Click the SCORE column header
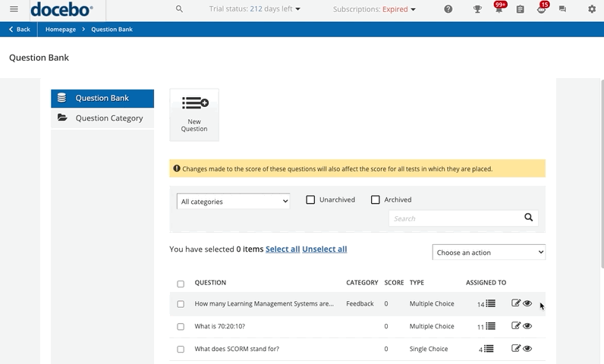This screenshot has width=604, height=364. [x=394, y=282]
